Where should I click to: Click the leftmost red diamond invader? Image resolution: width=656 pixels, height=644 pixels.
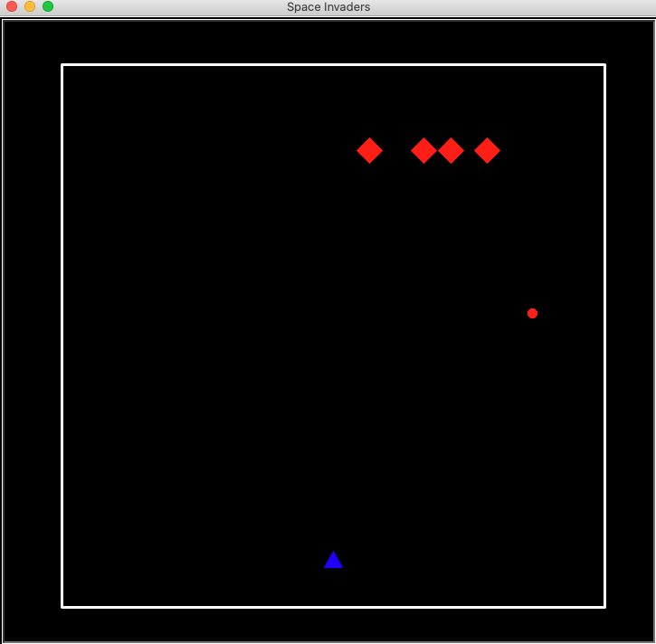point(369,150)
